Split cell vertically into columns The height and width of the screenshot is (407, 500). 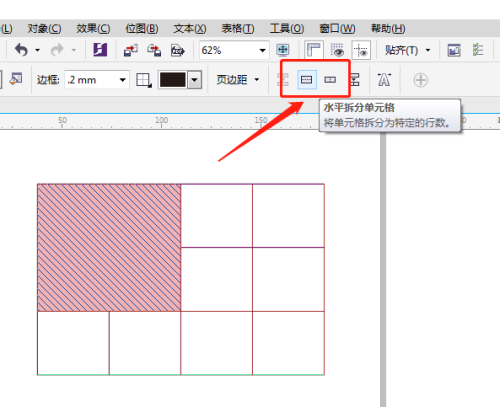[330, 80]
